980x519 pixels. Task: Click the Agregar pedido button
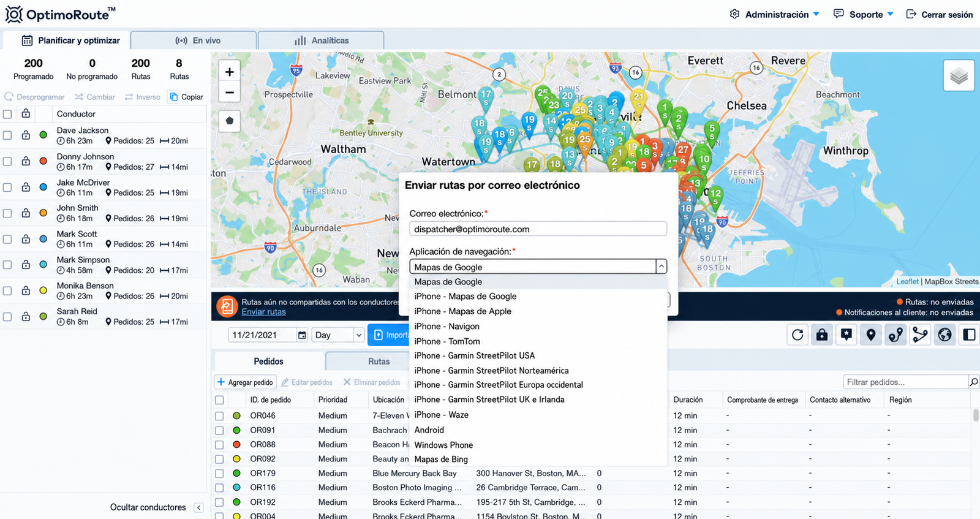[x=245, y=382]
